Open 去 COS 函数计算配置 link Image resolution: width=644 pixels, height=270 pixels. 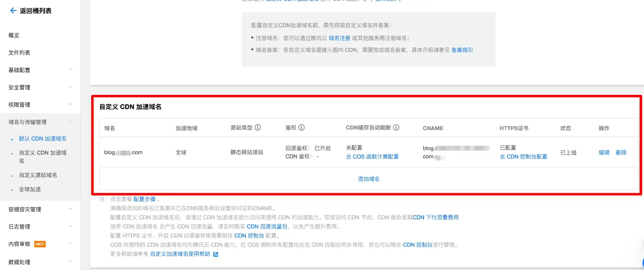pyautogui.click(x=372, y=156)
